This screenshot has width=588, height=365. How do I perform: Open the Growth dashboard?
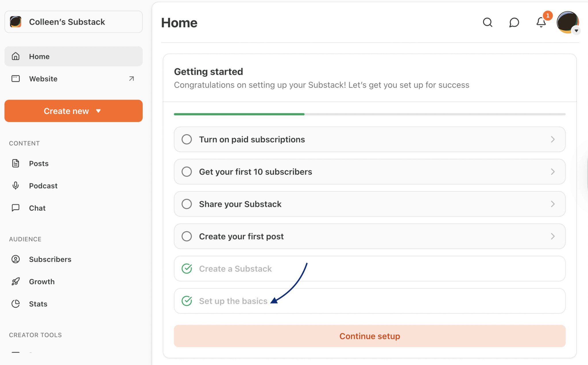42,281
